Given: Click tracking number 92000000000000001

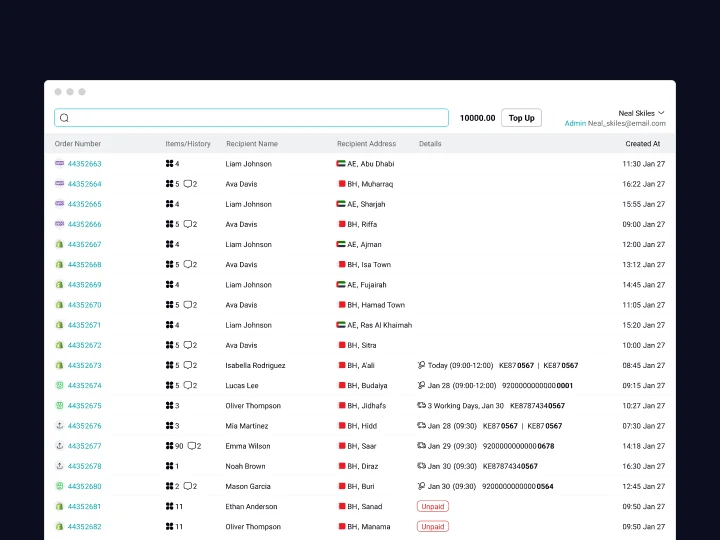Looking at the screenshot, I should tap(537, 386).
